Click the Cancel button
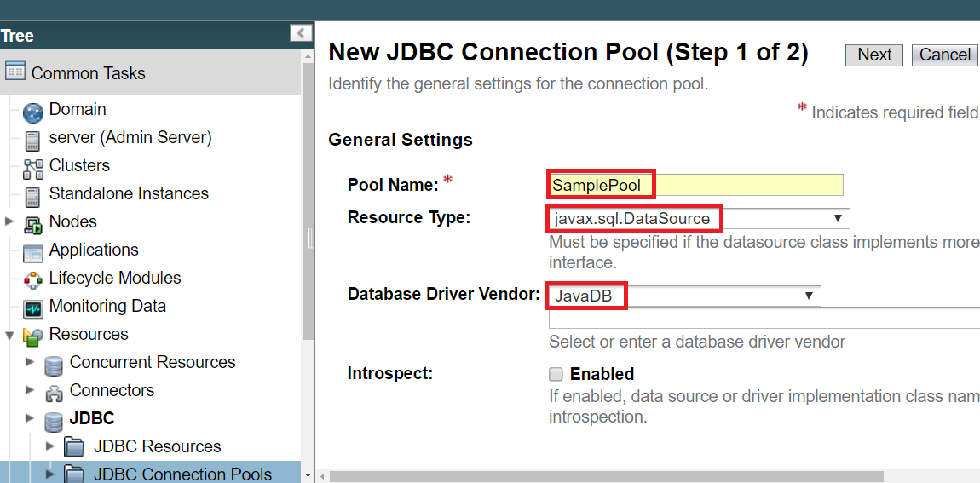The height and width of the screenshot is (483, 980). (x=945, y=55)
